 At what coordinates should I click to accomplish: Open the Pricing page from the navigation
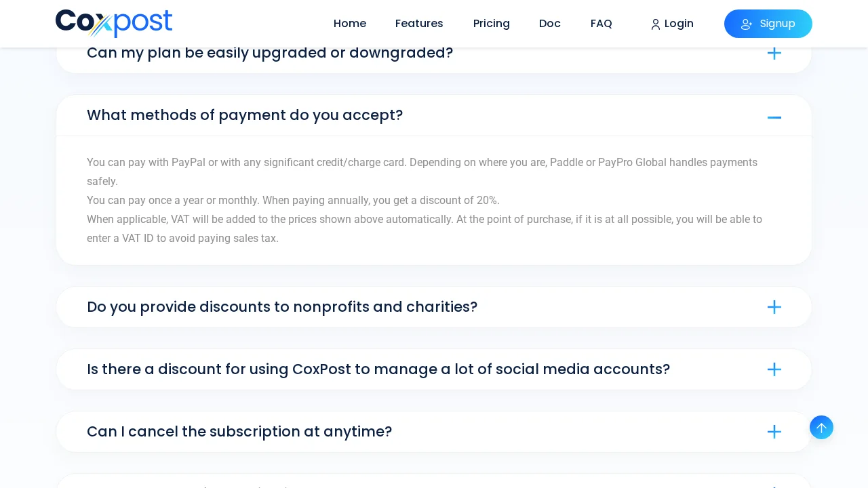(491, 24)
